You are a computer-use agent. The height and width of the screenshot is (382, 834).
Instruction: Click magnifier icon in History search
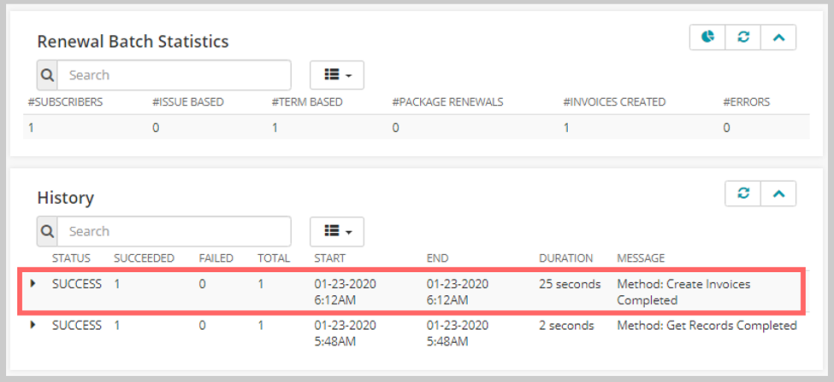[47, 231]
